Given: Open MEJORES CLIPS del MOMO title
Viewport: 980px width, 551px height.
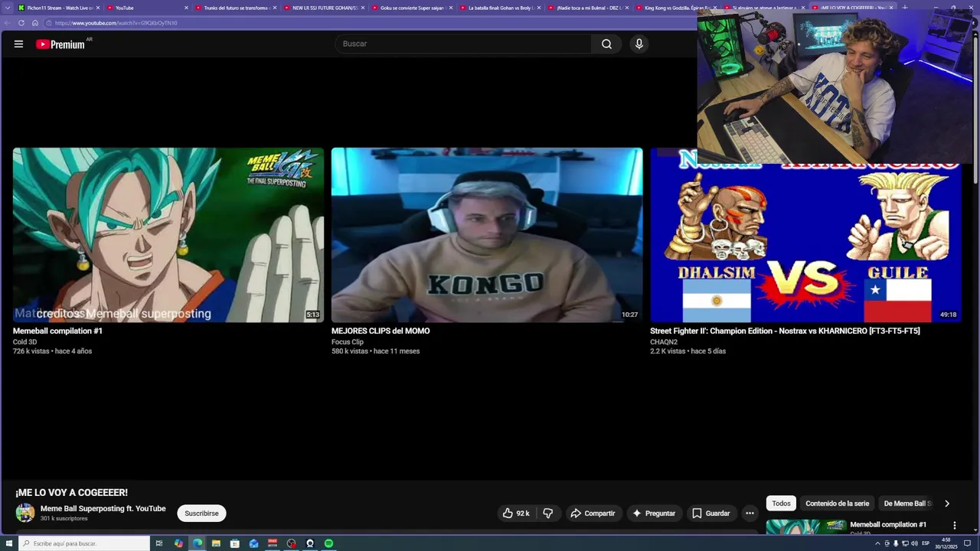Looking at the screenshot, I should 381,331.
